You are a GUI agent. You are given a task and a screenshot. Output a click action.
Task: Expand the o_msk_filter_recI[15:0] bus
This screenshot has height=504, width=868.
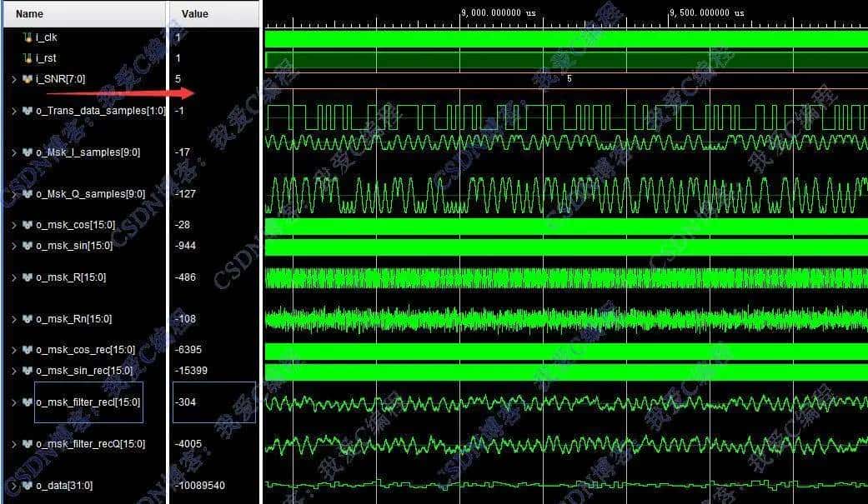(14, 402)
